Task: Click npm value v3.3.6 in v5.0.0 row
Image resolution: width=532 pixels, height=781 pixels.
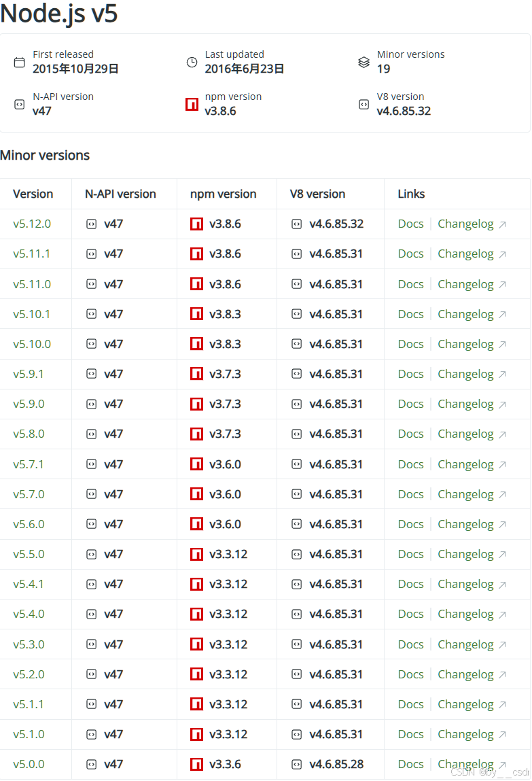Action: [x=225, y=764]
